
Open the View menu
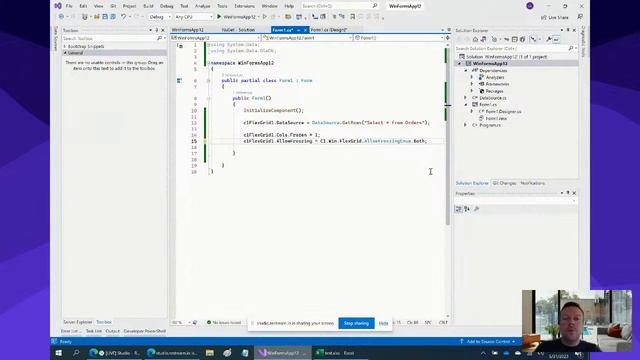click(x=98, y=6)
